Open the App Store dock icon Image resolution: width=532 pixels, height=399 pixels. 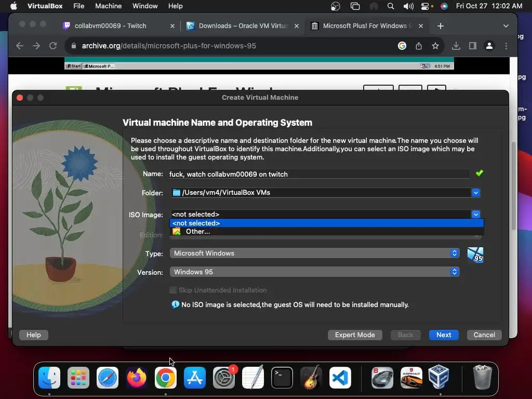(x=195, y=378)
